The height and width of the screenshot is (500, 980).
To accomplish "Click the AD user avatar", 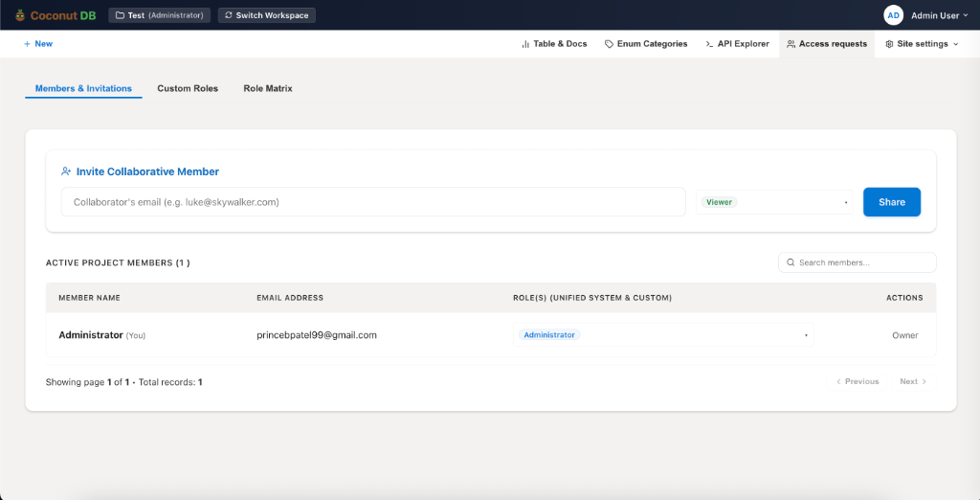I will [x=893, y=15].
